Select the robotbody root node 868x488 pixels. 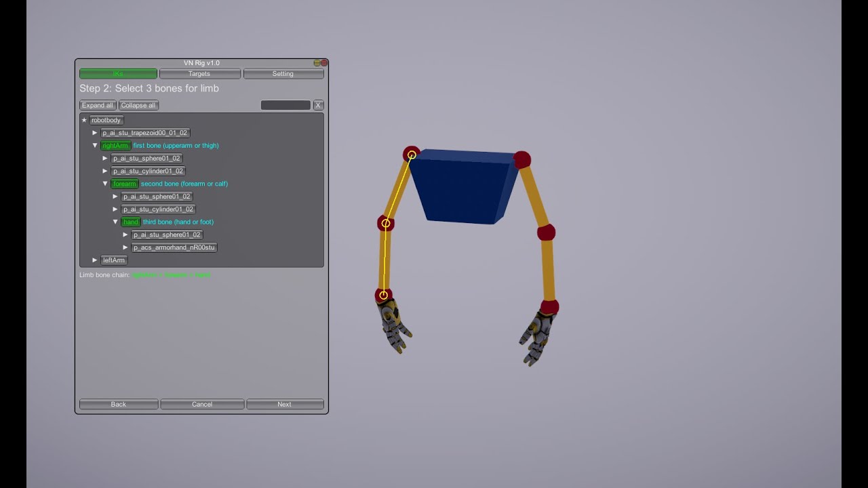coord(106,120)
